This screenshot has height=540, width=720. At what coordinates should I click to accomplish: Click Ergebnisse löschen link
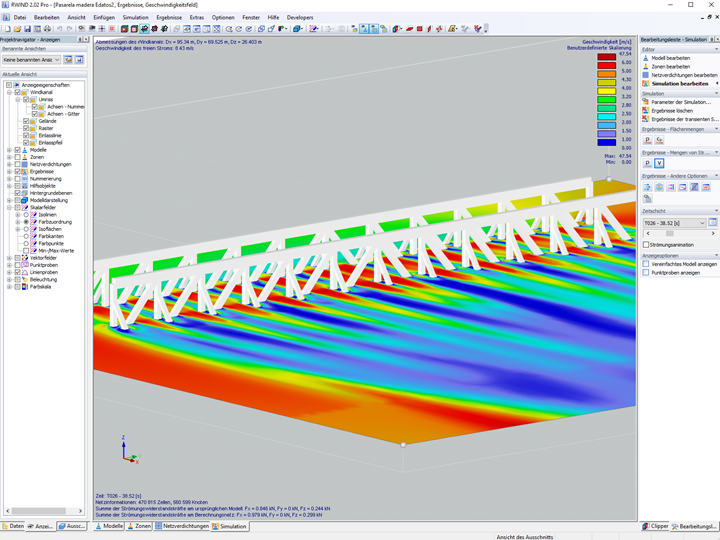(672, 111)
